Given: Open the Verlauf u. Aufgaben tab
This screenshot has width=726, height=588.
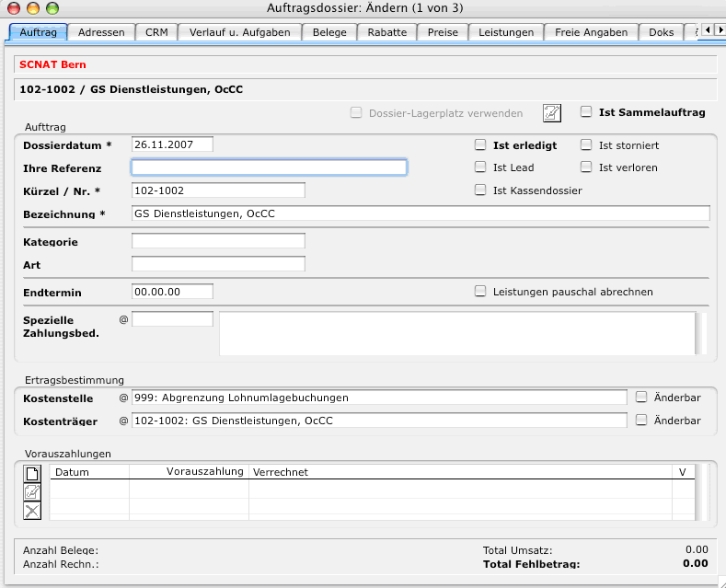Looking at the screenshot, I should point(239,32).
